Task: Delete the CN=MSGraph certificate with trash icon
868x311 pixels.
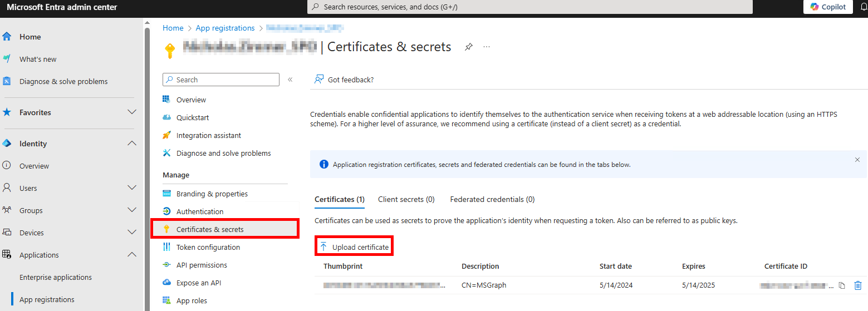Action: [857, 285]
